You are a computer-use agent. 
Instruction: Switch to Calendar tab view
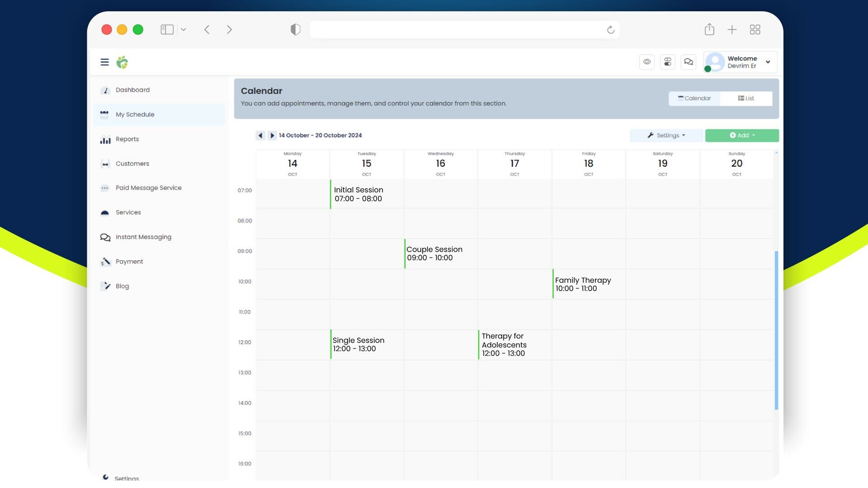[x=694, y=99]
